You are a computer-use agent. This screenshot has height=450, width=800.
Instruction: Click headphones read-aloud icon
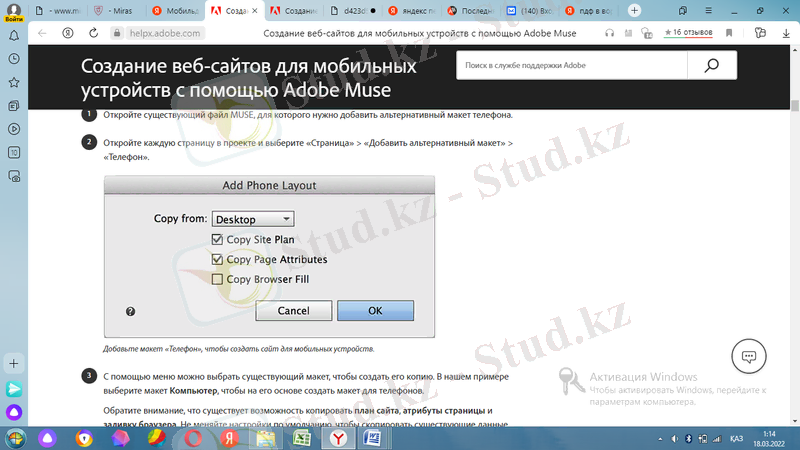pyautogui.click(x=609, y=33)
